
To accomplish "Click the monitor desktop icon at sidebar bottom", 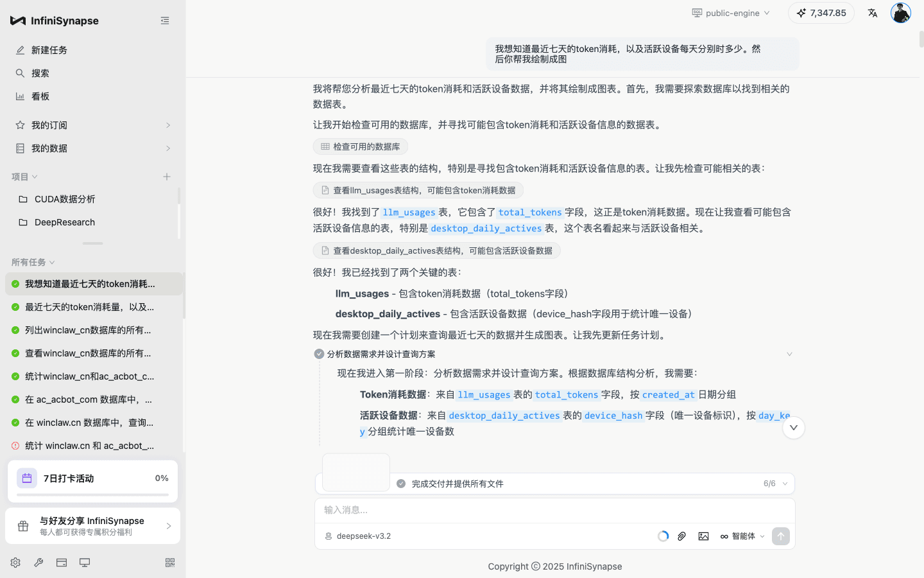I will 84,562.
